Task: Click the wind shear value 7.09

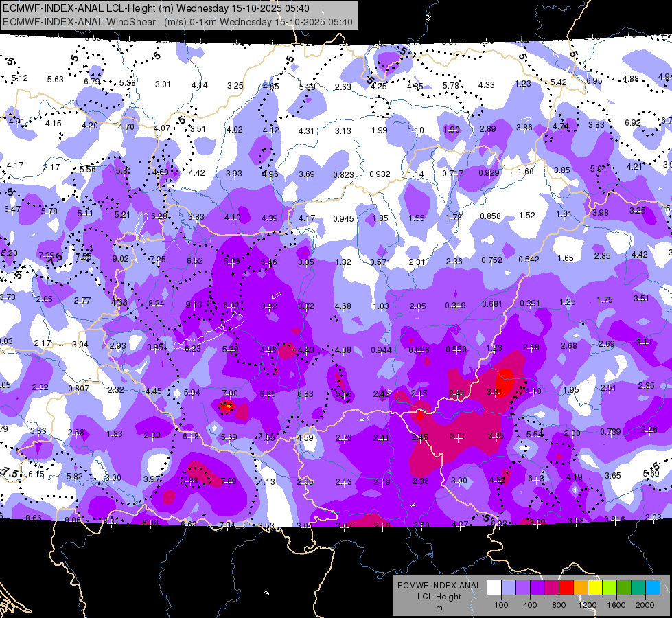Action: tap(228, 481)
